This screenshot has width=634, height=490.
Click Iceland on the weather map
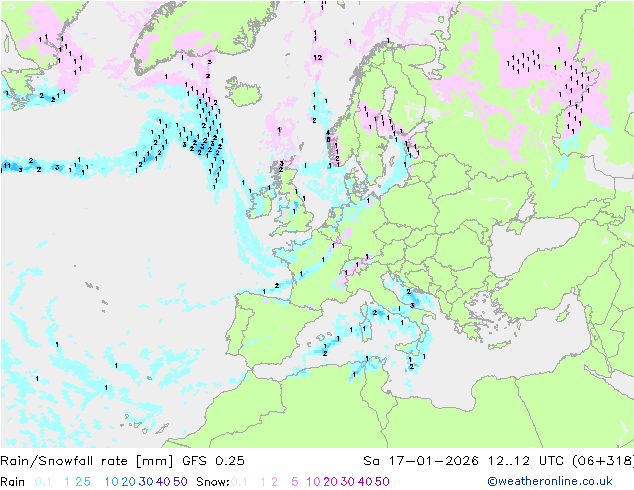[x=242, y=91]
